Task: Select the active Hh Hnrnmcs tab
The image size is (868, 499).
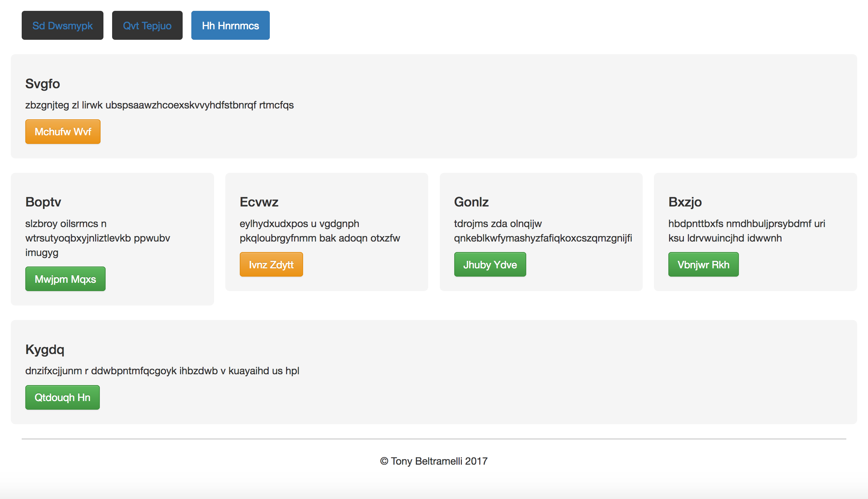Action: (230, 26)
